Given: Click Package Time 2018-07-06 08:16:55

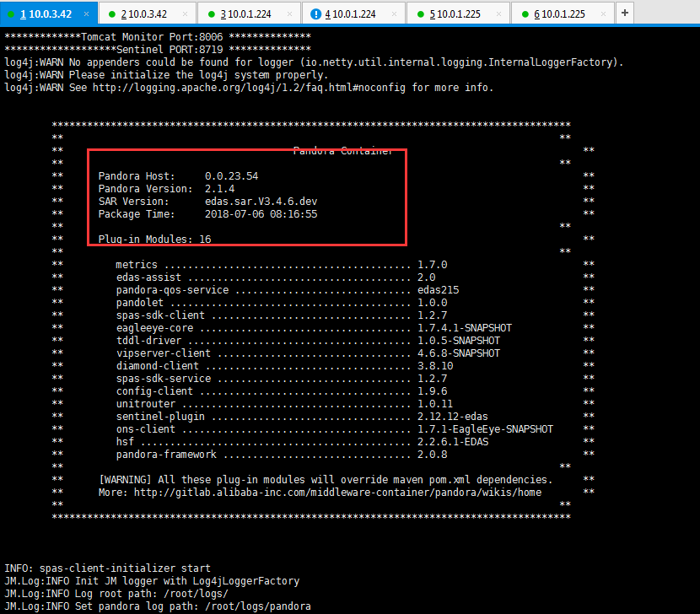Looking at the screenshot, I should 261,214.
